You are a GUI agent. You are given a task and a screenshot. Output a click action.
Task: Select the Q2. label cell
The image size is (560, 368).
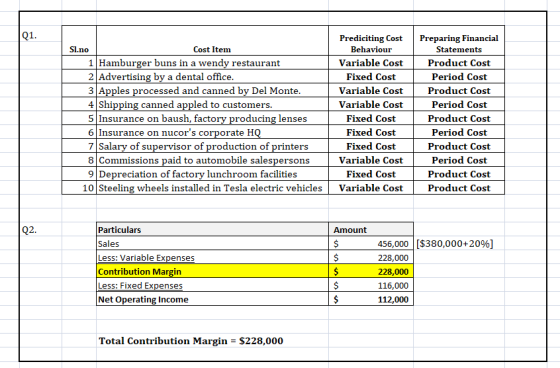[x=29, y=230]
